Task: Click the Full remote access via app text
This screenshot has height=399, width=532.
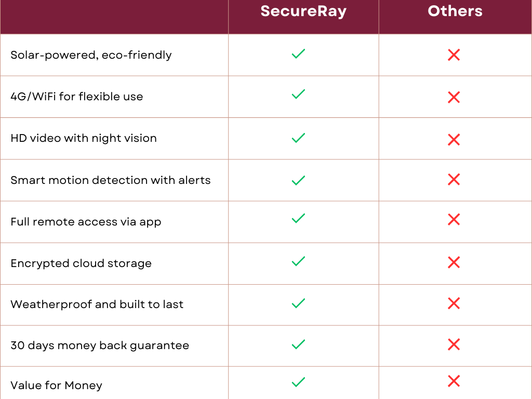Action: click(x=86, y=222)
